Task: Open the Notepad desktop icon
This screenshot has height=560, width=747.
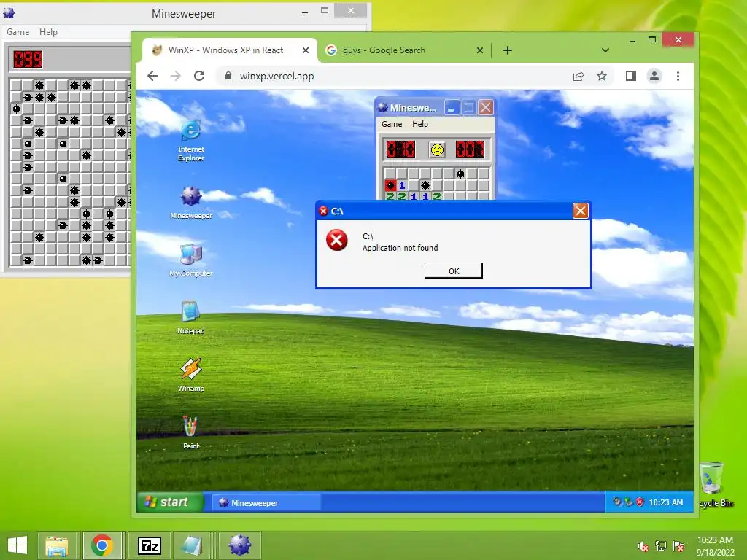Action: click(191, 318)
